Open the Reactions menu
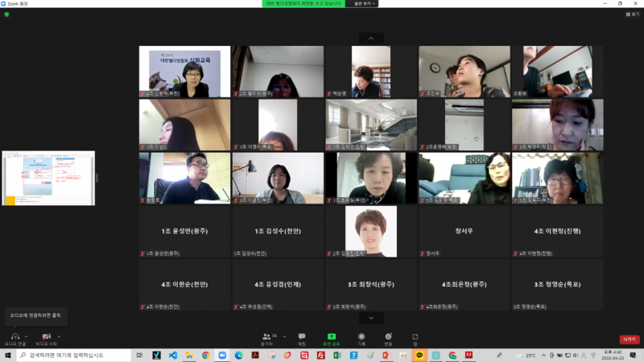Viewport: 644px width, 362px height. pyautogui.click(x=389, y=337)
